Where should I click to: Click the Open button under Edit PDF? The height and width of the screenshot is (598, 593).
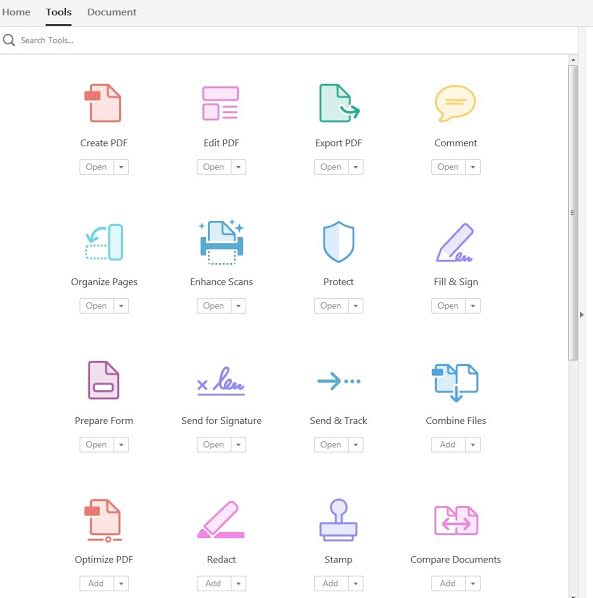pos(214,167)
